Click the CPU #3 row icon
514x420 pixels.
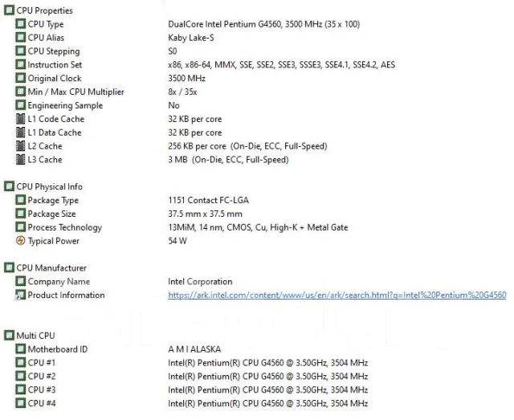(20, 389)
